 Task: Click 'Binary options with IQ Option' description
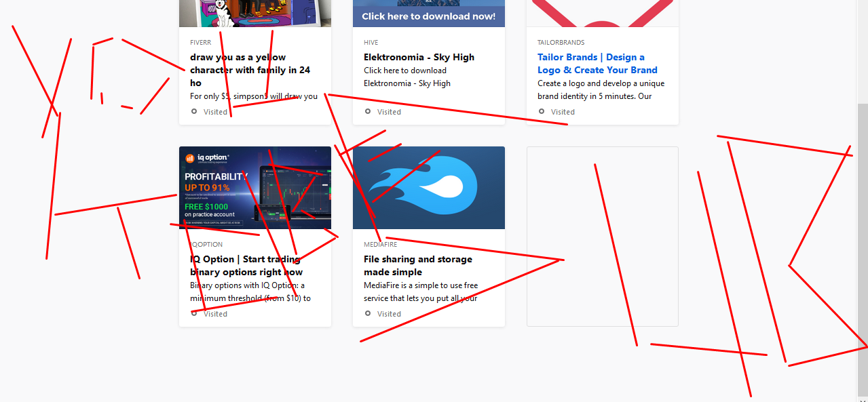pyautogui.click(x=250, y=292)
